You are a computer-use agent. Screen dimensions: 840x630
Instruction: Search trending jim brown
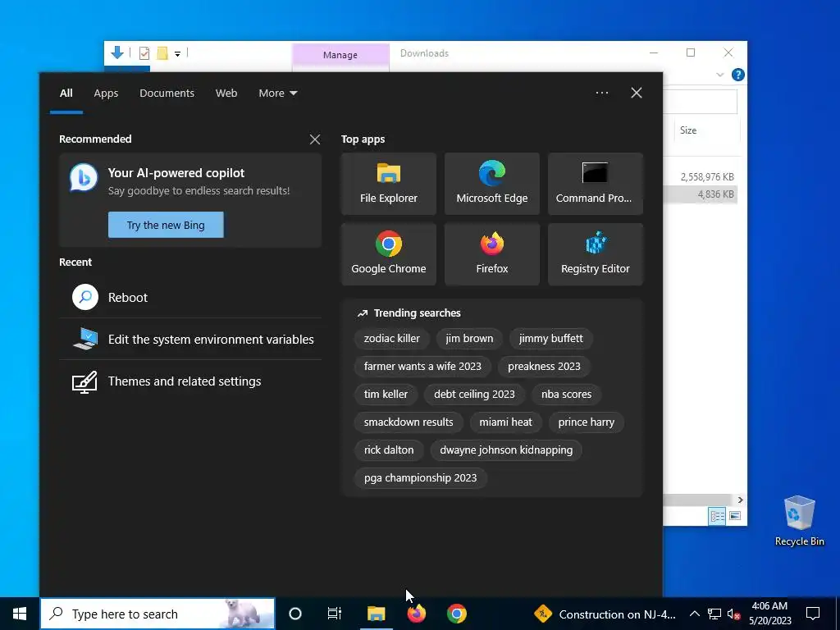[469, 339]
